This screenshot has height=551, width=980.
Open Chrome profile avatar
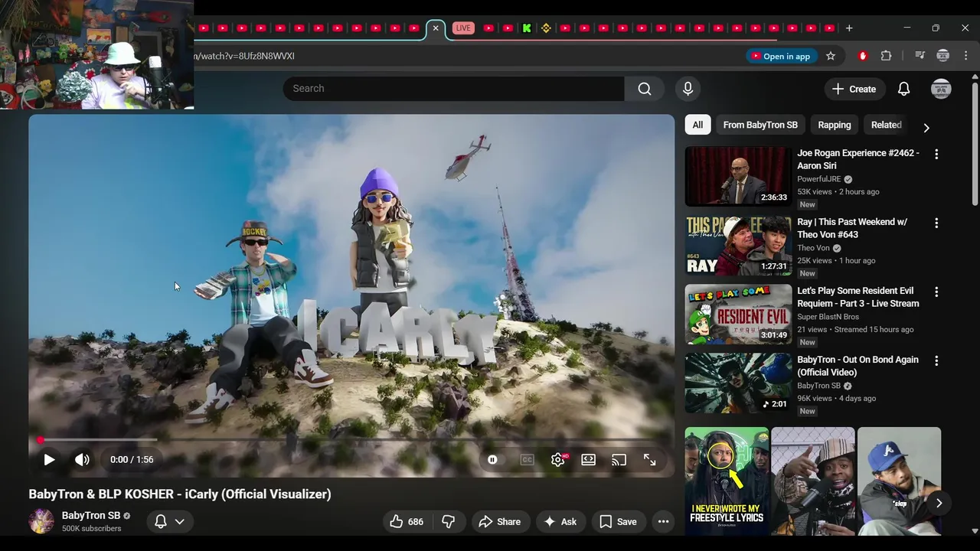943,56
